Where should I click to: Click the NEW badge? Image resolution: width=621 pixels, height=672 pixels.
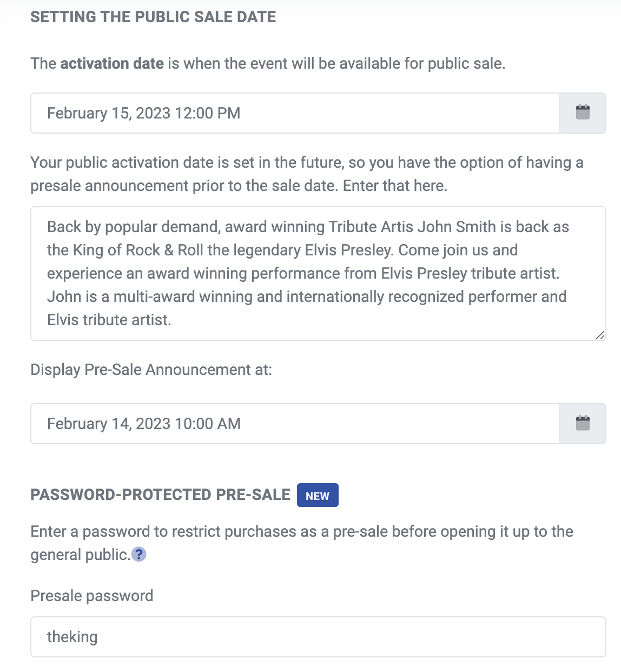(x=318, y=495)
